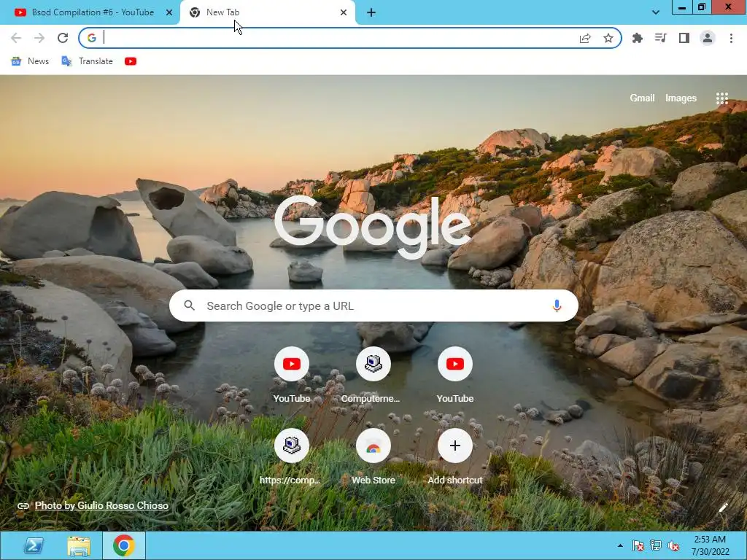The height and width of the screenshot is (560, 747).
Task: Start voice search with microphone icon
Action: pyautogui.click(x=557, y=306)
